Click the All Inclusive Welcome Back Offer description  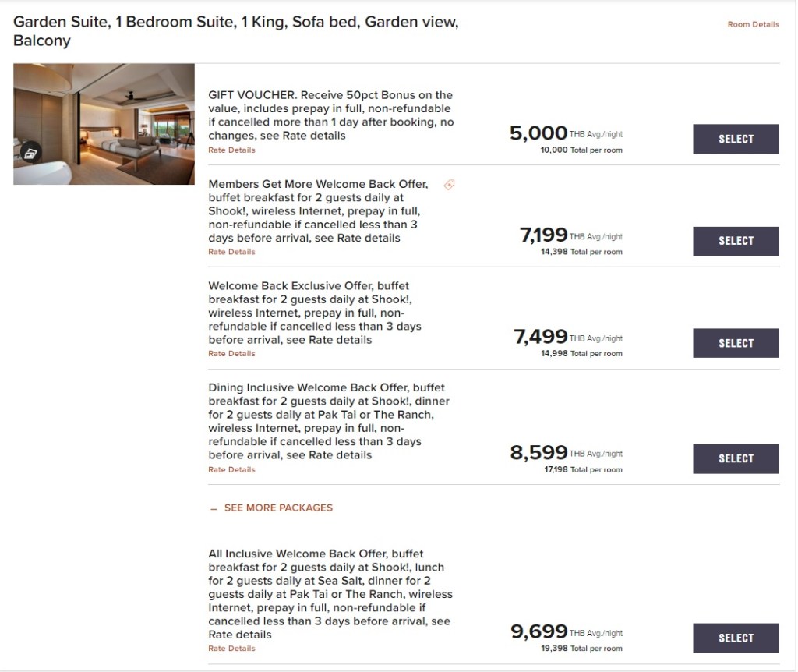(330, 594)
